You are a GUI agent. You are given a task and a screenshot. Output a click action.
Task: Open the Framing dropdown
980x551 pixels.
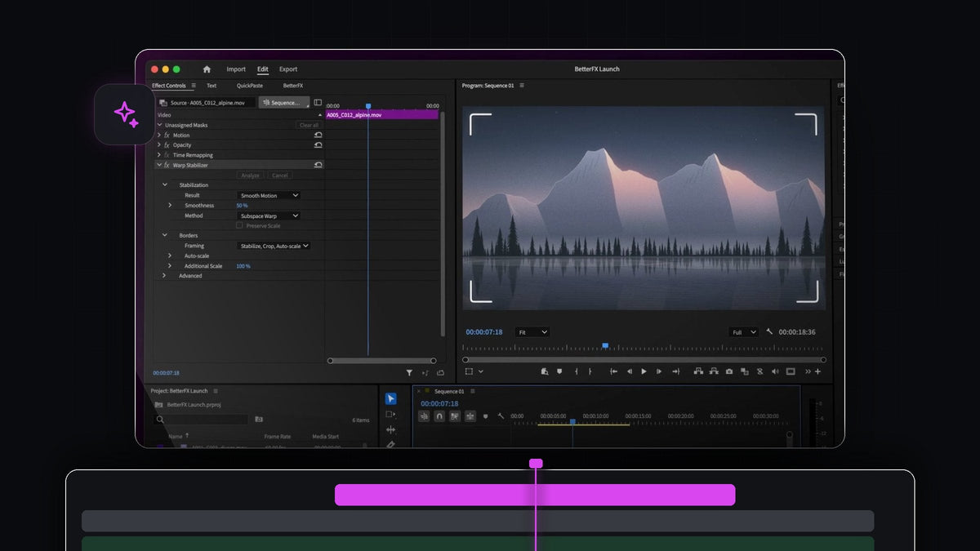274,246
